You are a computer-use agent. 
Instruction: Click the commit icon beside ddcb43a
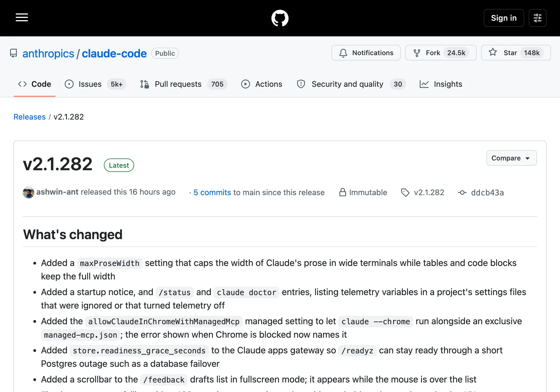462,192
